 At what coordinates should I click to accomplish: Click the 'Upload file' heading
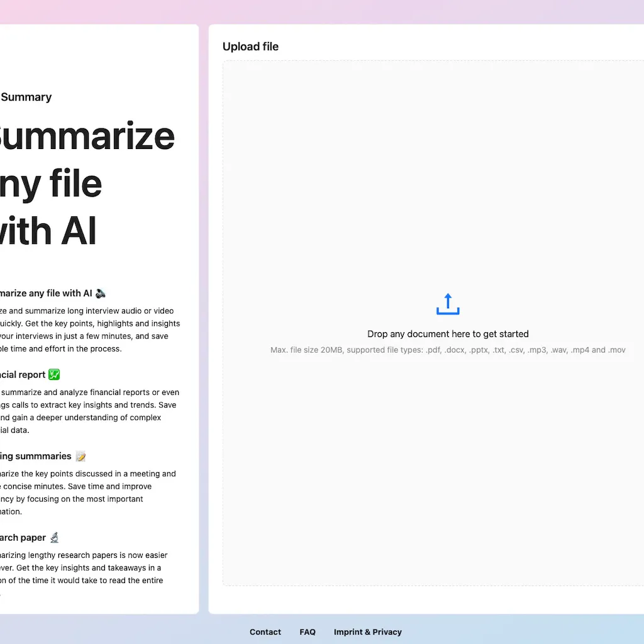pos(250,47)
